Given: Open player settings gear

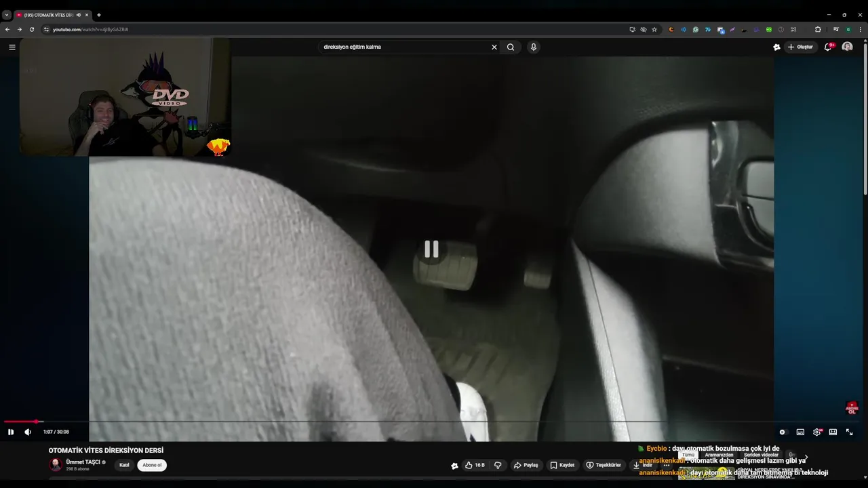Looking at the screenshot, I should [817, 432].
